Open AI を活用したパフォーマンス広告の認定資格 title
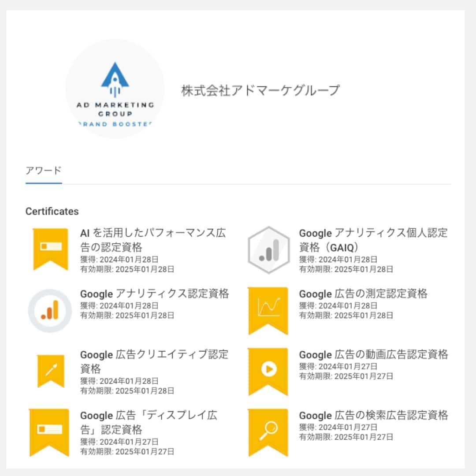This screenshot has height=476, width=476. 153,240
